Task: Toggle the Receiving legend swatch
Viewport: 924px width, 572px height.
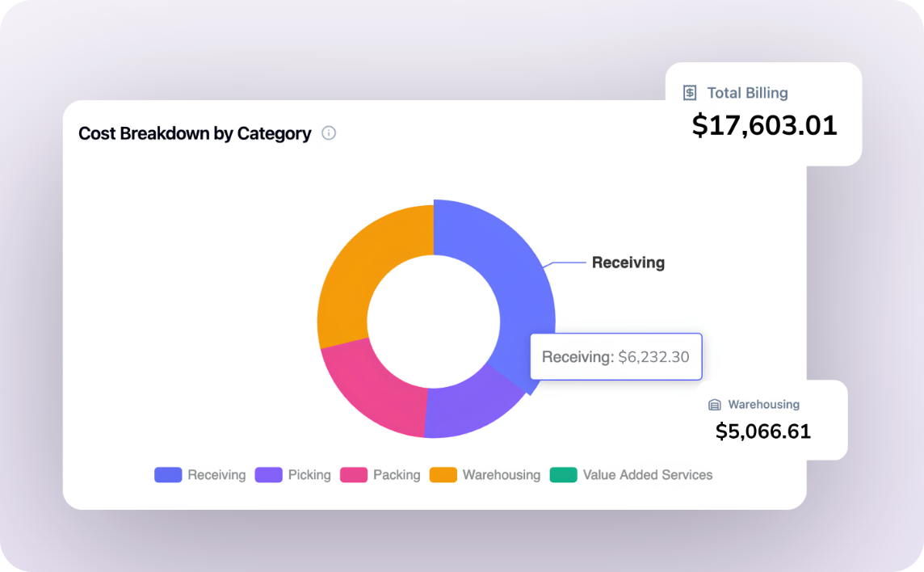Action: point(168,475)
